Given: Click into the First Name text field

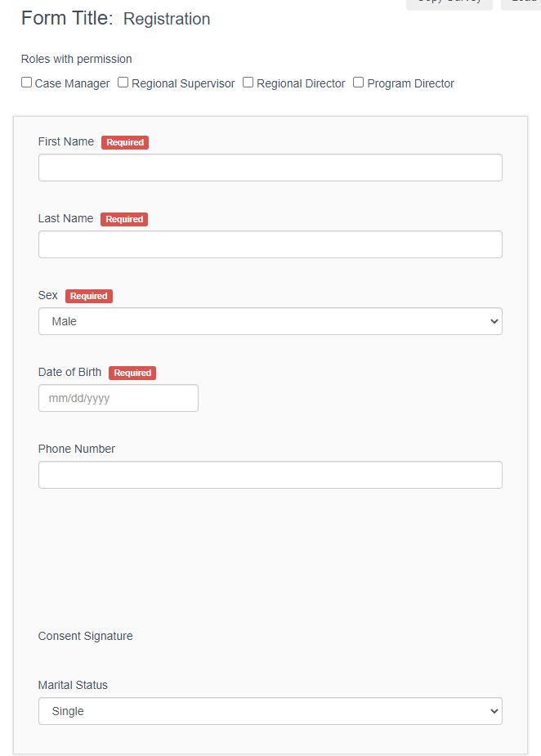Looking at the screenshot, I should (x=270, y=168).
